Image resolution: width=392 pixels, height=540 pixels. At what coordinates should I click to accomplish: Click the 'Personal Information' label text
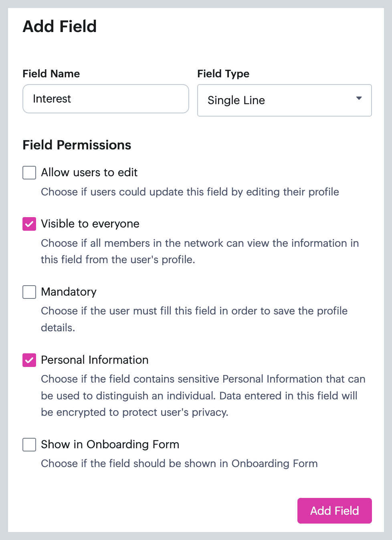click(x=95, y=360)
